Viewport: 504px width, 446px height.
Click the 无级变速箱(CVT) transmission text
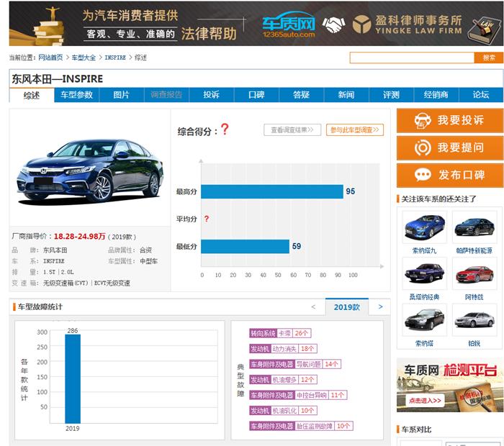pos(66,283)
